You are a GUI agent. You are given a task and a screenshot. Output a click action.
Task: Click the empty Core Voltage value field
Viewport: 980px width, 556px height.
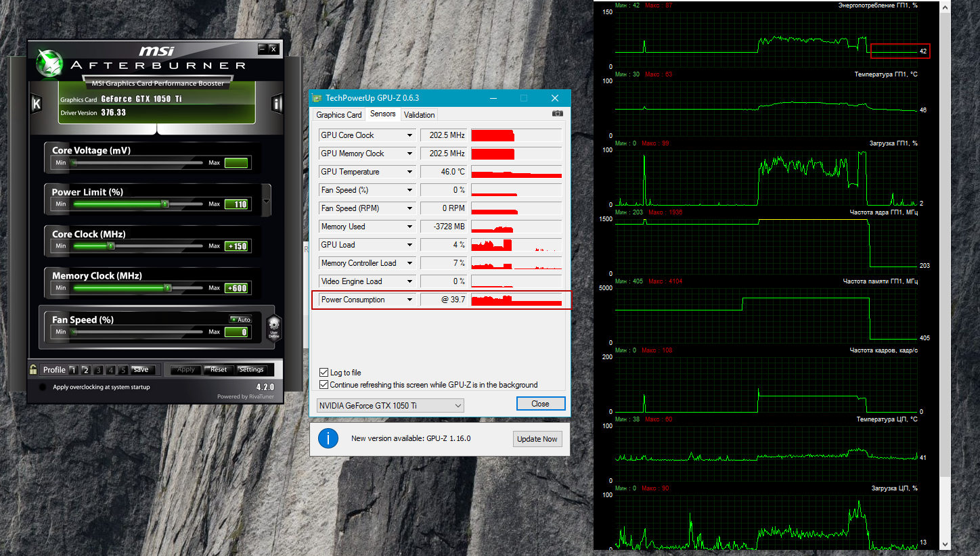pos(236,162)
